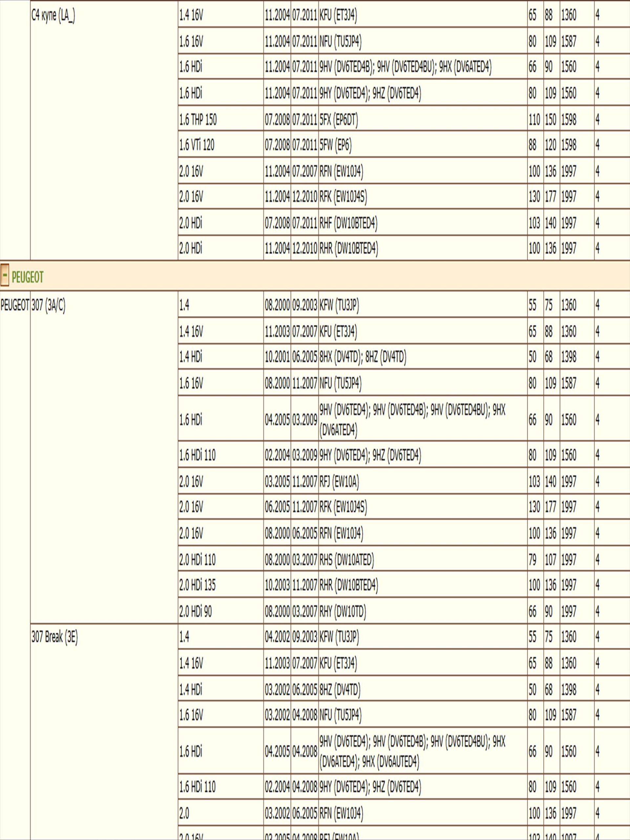Viewport: 630px width, 840px height.
Task: Click the RHF (DW10BTED4) engine code cell
Action: click(348, 223)
